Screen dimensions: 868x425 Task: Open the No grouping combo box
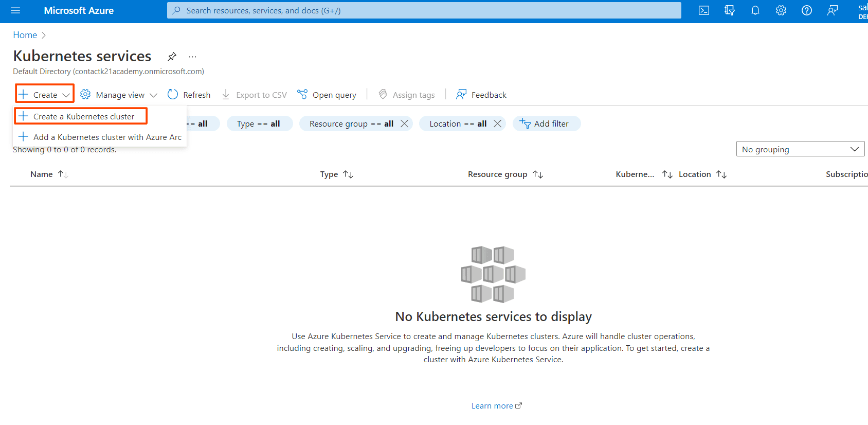point(800,149)
